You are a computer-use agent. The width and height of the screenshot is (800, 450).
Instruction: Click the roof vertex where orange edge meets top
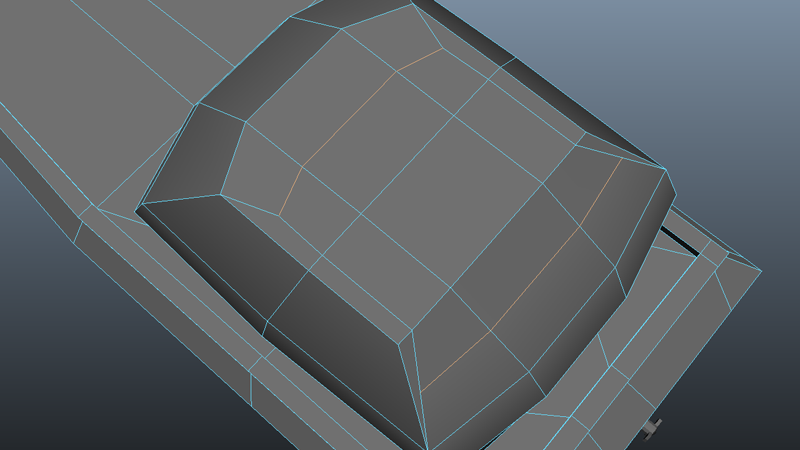442,47
